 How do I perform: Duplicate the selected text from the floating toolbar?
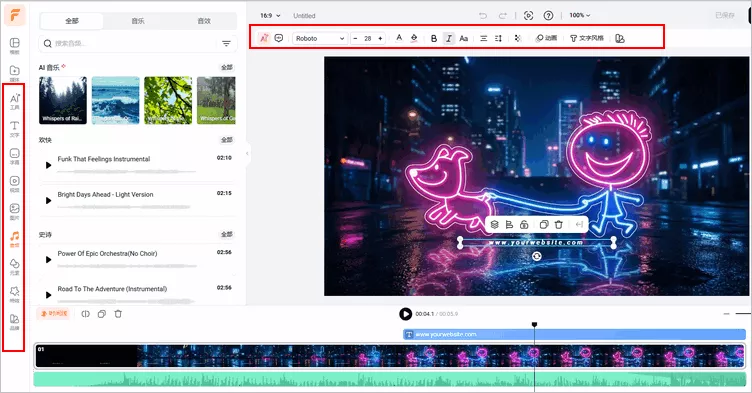coord(544,225)
